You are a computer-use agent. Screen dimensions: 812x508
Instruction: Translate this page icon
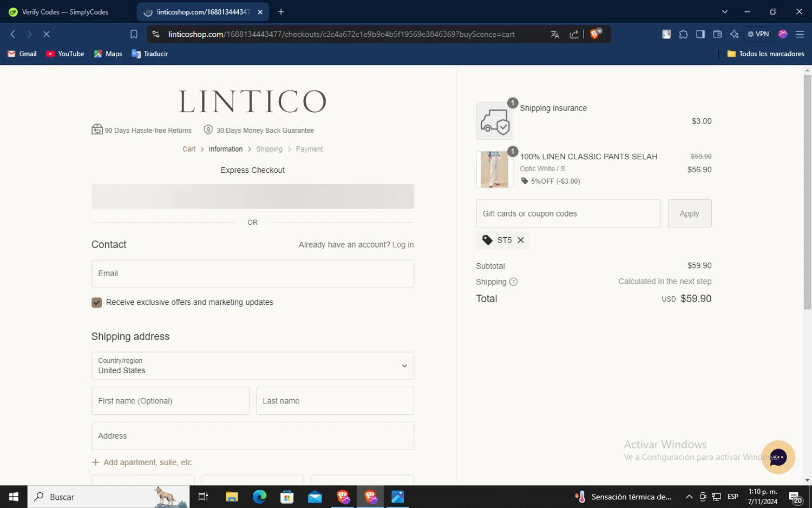[x=555, y=34]
